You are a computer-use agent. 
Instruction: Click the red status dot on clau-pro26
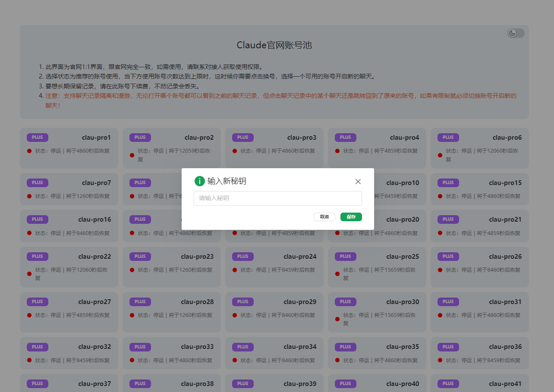(440, 270)
